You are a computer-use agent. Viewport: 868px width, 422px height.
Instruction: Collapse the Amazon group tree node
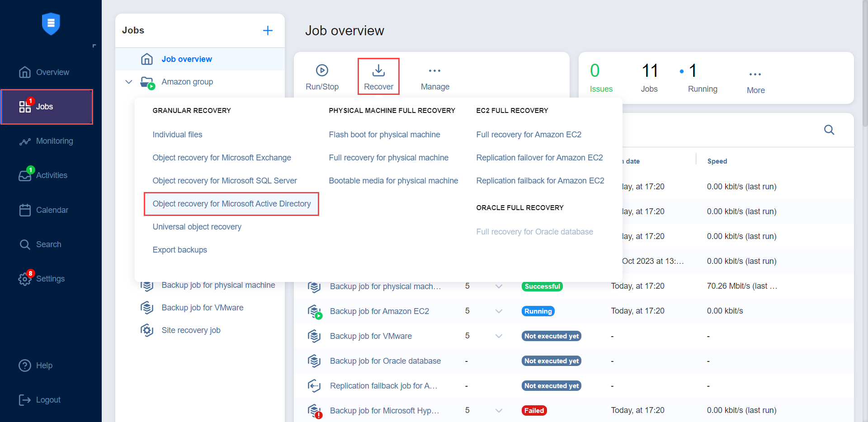click(x=129, y=82)
